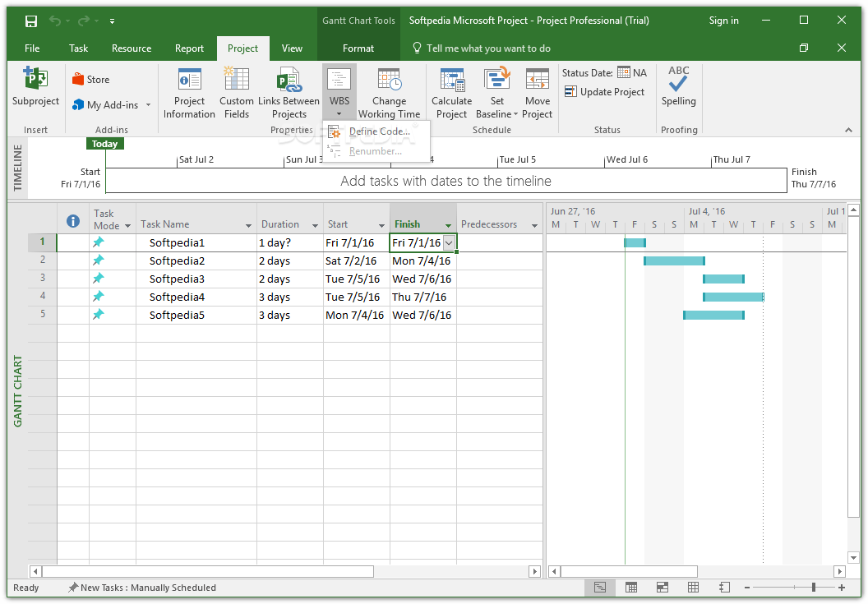Switch to the Report ribbon tab
The height and width of the screenshot is (604, 868).
click(189, 48)
